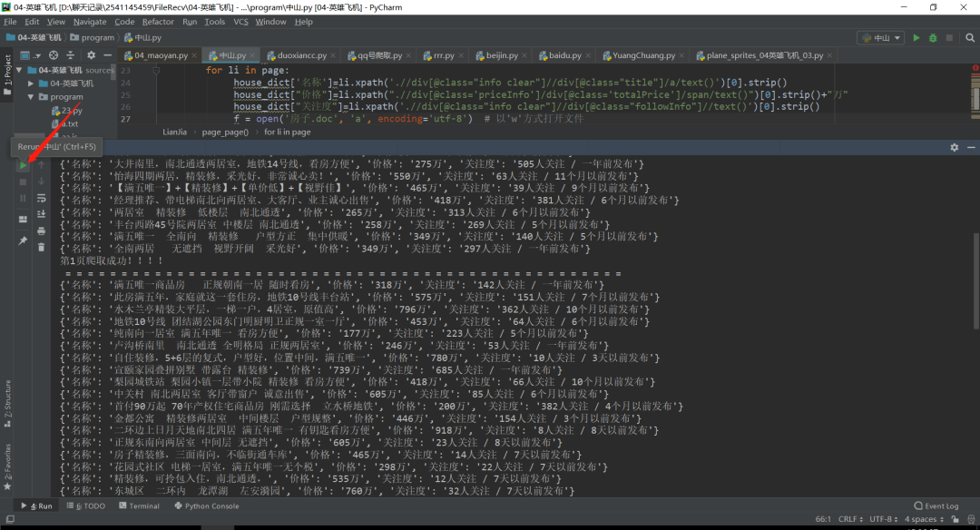The height and width of the screenshot is (530, 980).
Task: Open Run panel gear settings
Action: tap(955, 148)
